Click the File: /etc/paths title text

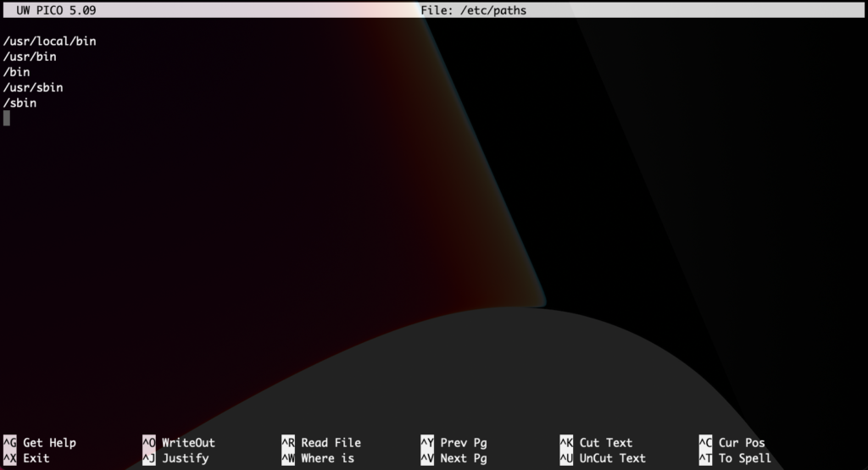(473, 11)
